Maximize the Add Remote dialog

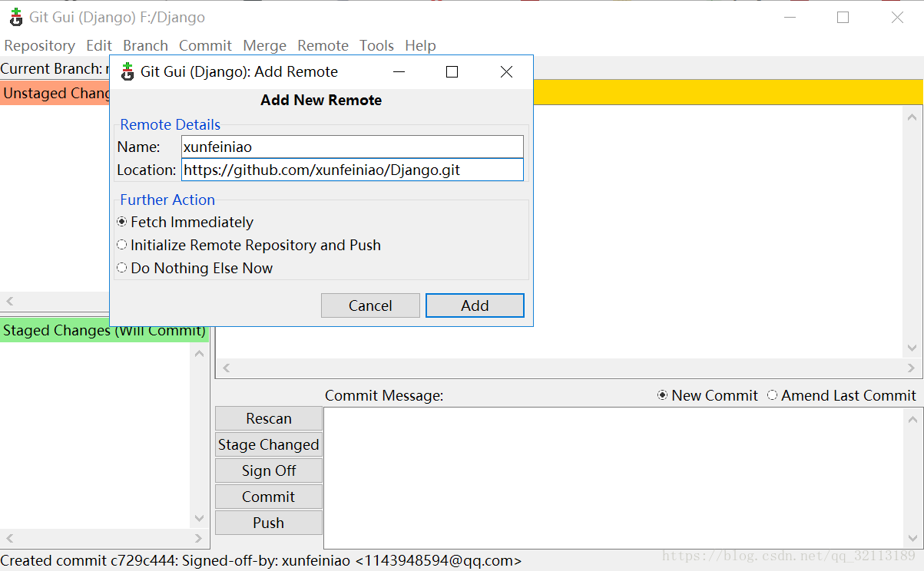click(x=452, y=71)
